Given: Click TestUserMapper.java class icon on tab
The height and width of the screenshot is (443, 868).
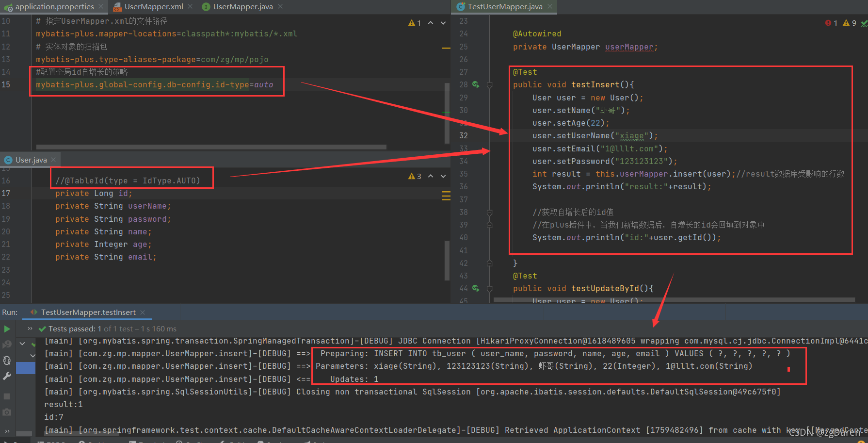Looking at the screenshot, I should (461, 7).
